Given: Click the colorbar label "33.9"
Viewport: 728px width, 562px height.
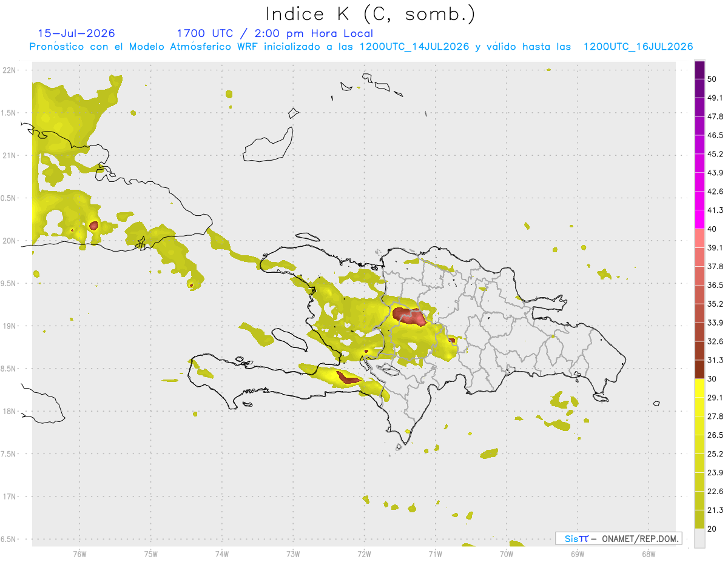Looking at the screenshot, I should tap(716, 323).
